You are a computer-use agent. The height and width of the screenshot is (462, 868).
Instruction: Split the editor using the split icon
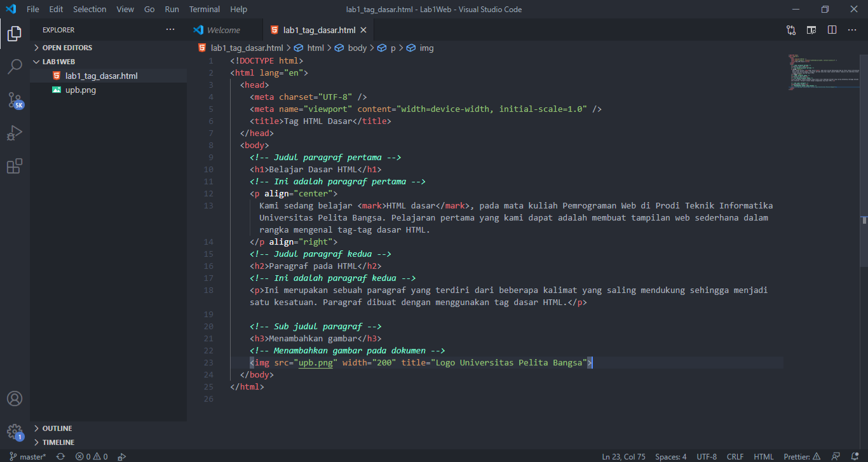click(x=832, y=29)
